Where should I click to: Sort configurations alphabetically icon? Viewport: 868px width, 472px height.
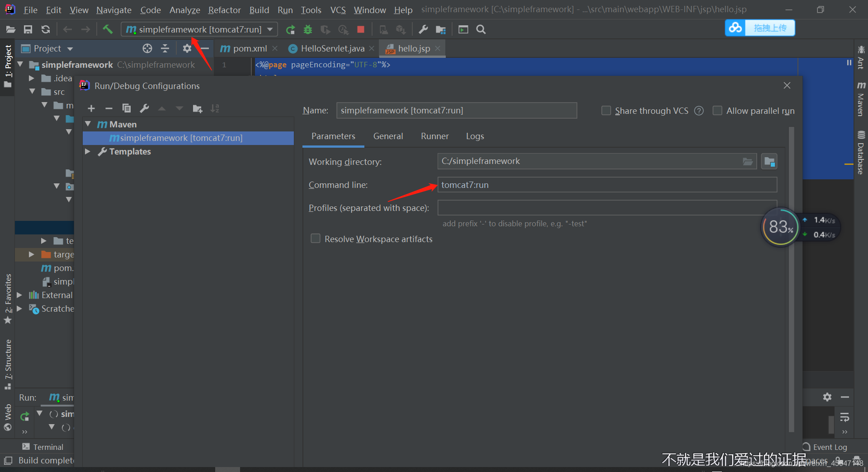(215, 108)
